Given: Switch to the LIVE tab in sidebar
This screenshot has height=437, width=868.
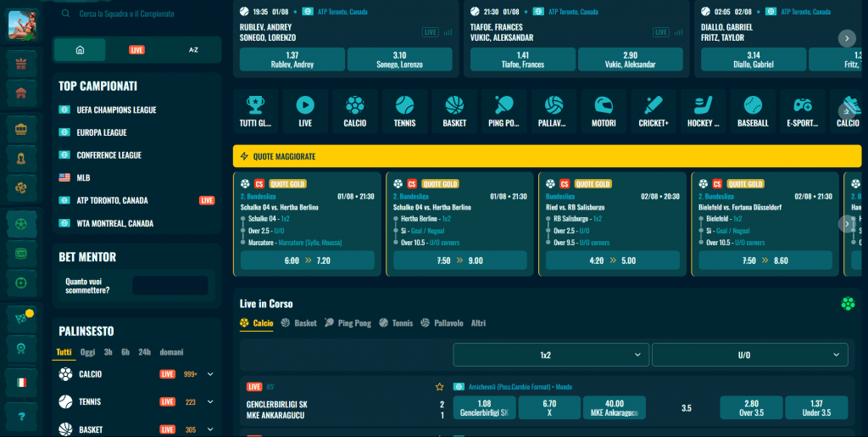Looking at the screenshot, I should click(136, 50).
